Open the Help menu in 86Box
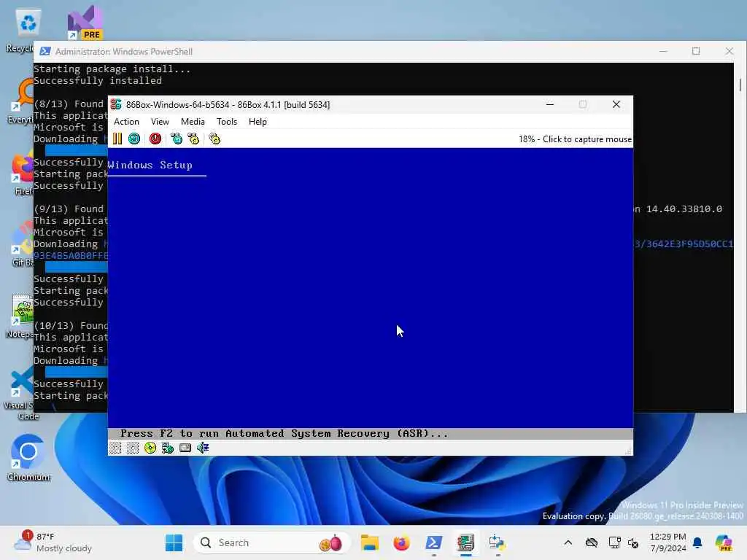747x560 pixels. [x=258, y=122]
